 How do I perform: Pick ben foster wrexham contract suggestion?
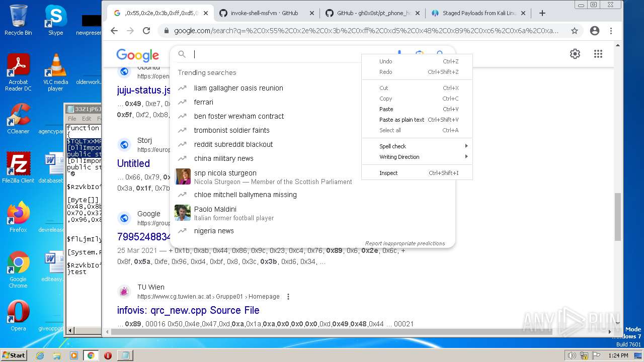(x=239, y=116)
